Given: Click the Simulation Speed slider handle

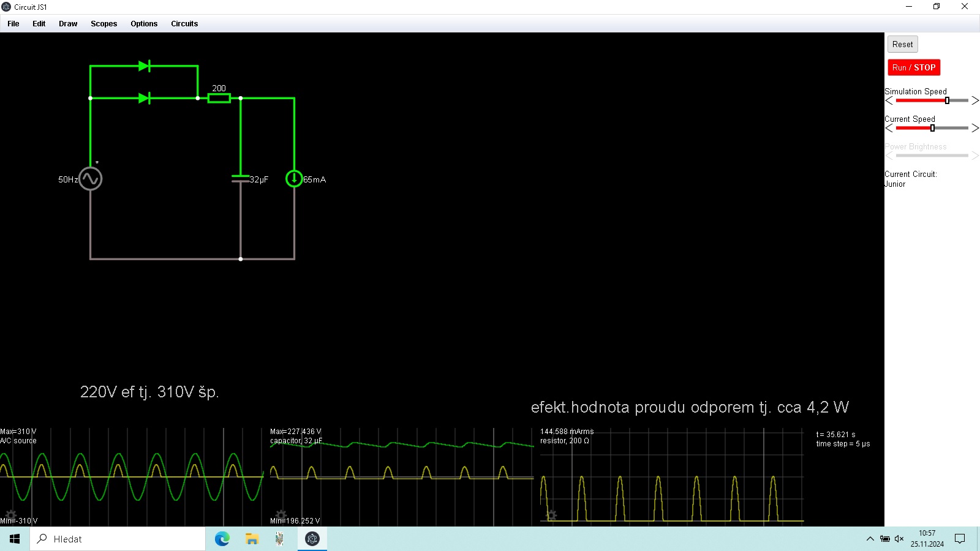Looking at the screenshot, I should pyautogui.click(x=947, y=100).
